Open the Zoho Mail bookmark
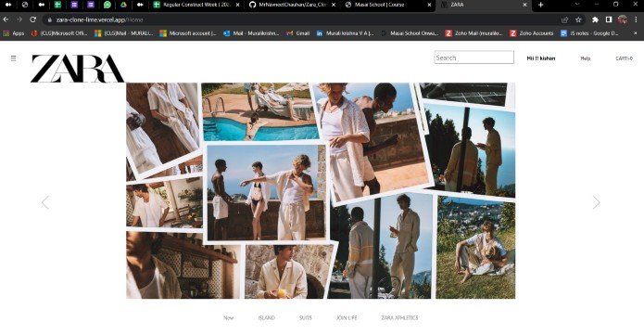 pos(474,33)
